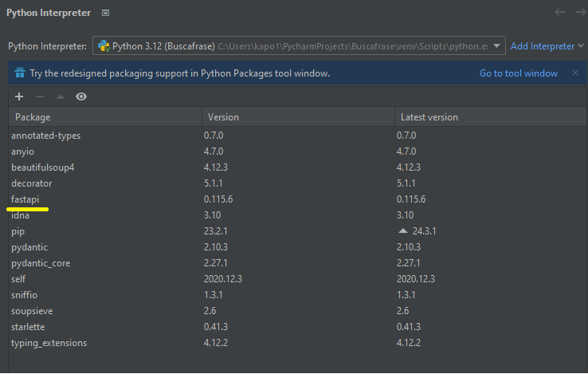Select anyio package row
This screenshot has height=374, width=588.
[x=298, y=152]
